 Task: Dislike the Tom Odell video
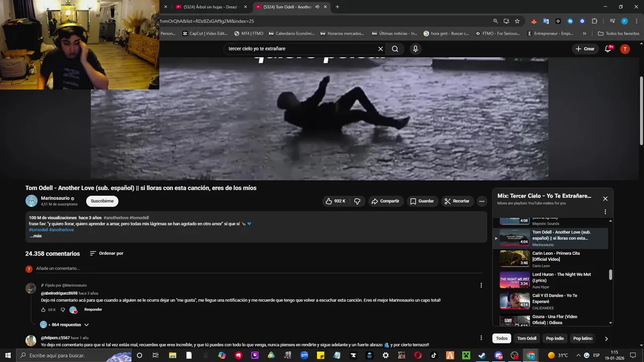(x=357, y=201)
